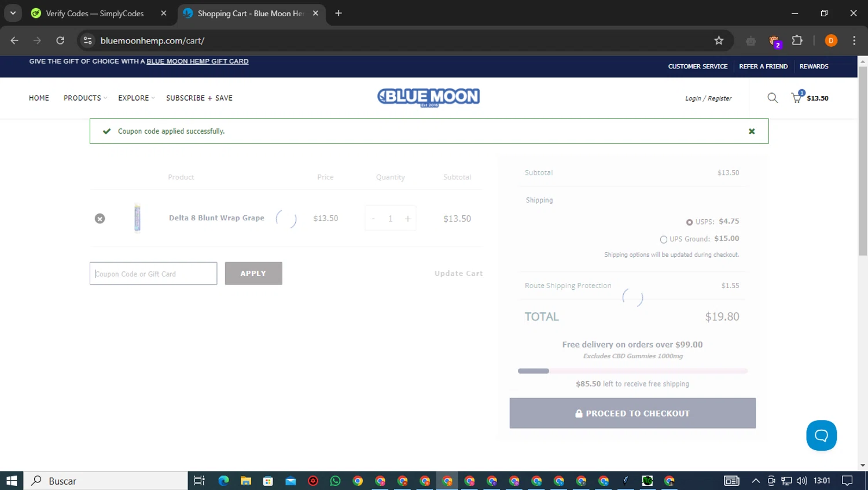Click the address bar URL bluemoonhemp.com/cart/
The height and width of the screenshot is (490, 868).
point(153,40)
